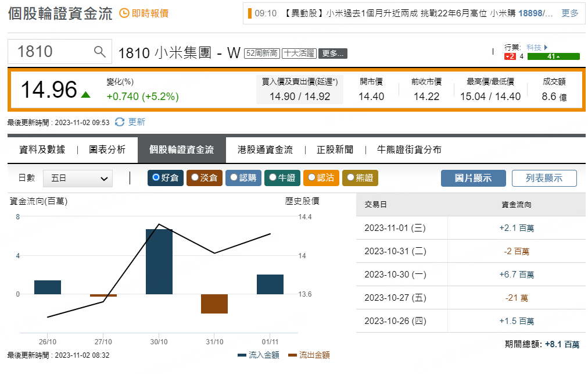
Task: Click the 成交額 8.6 億 value
Action: 554,97
